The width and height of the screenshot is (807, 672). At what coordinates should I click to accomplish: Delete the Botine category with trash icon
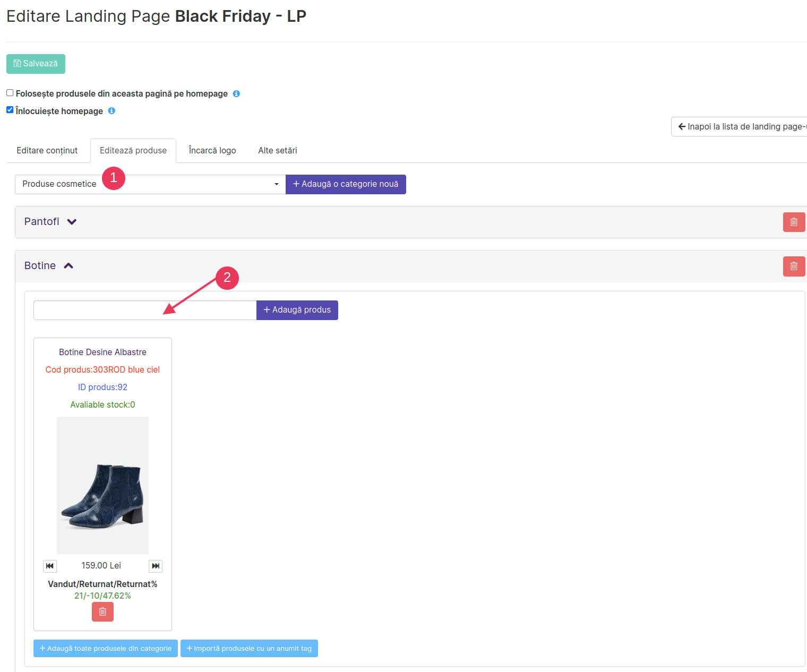pos(794,266)
